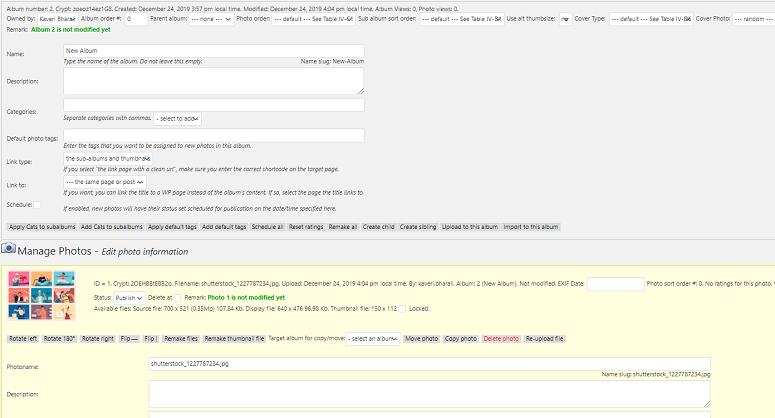Image resolution: width=775 pixels, height=418 pixels.
Task: Click the Rotate right button
Action: point(98,339)
